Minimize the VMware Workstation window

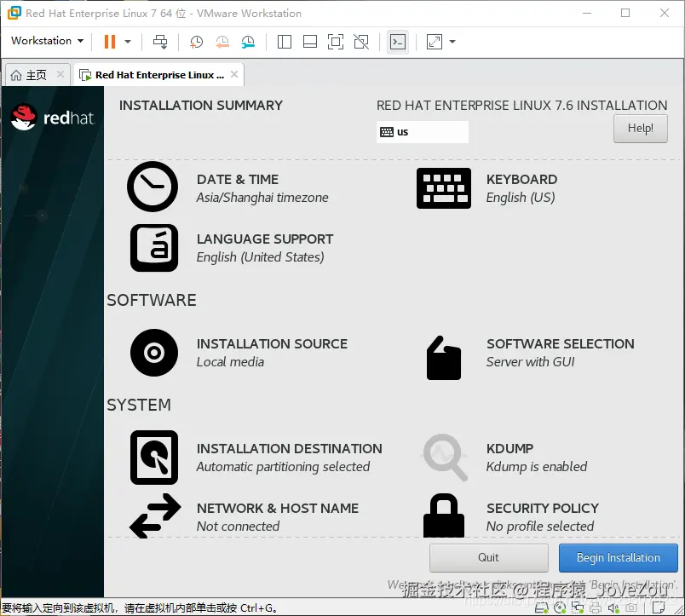[587, 13]
